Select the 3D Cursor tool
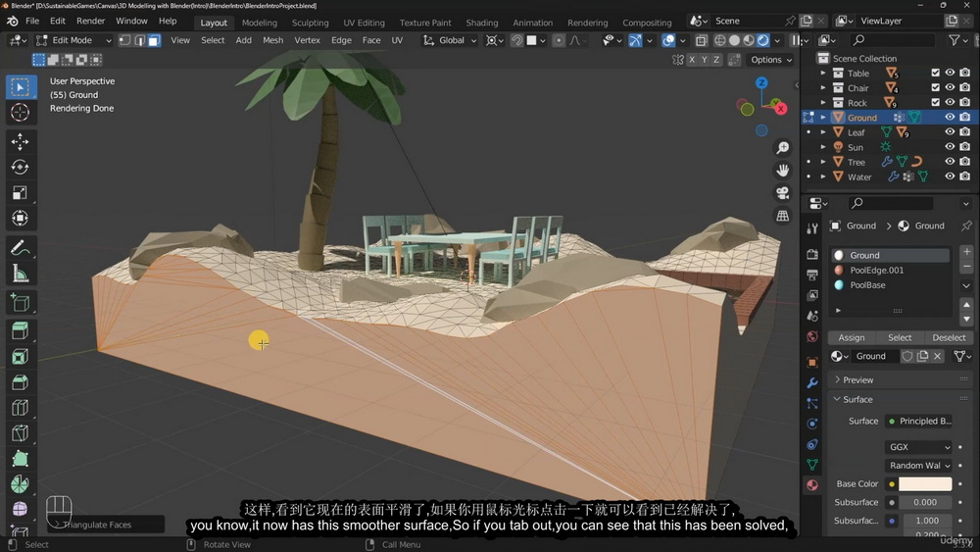This screenshot has height=552, width=980. point(20,112)
